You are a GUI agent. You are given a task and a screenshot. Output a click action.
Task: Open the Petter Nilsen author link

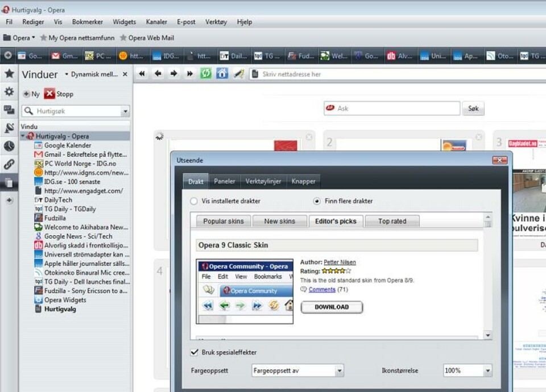340,262
